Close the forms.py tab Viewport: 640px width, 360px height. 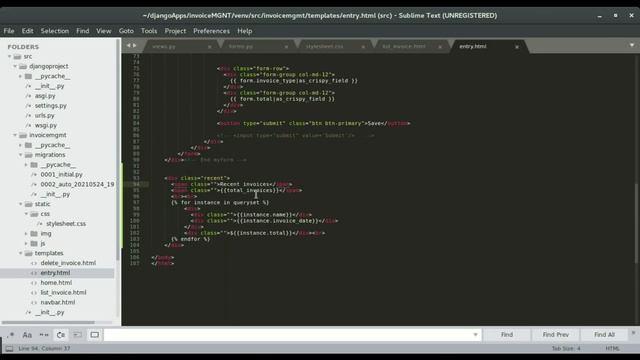pos(286,47)
